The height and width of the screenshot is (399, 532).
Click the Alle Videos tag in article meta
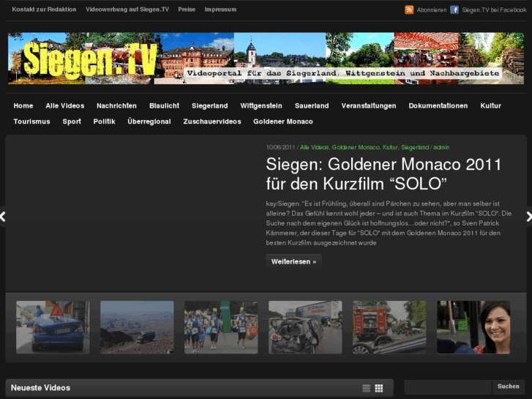click(314, 147)
